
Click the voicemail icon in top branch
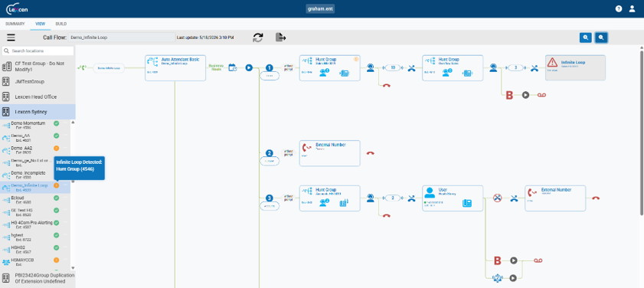coord(541,95)
